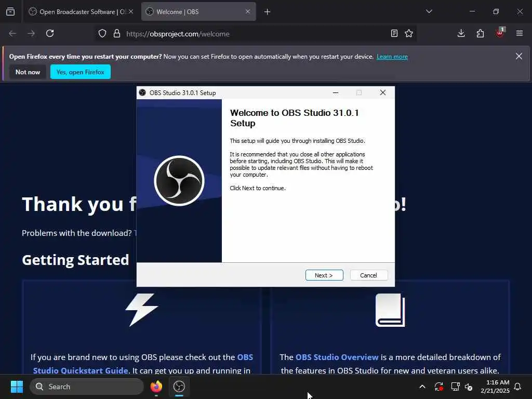Minimize the OBS Studio Setup window
Viewport: 532px width, 399px height.
coord(336,92)
